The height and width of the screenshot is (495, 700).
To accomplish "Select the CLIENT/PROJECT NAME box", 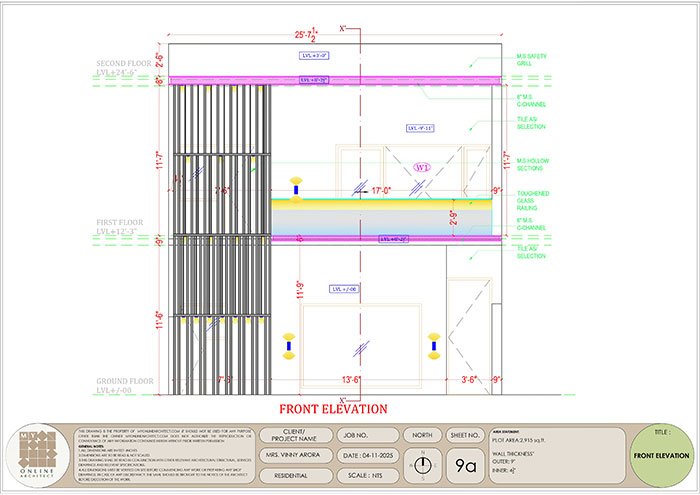I will [296, 435].
